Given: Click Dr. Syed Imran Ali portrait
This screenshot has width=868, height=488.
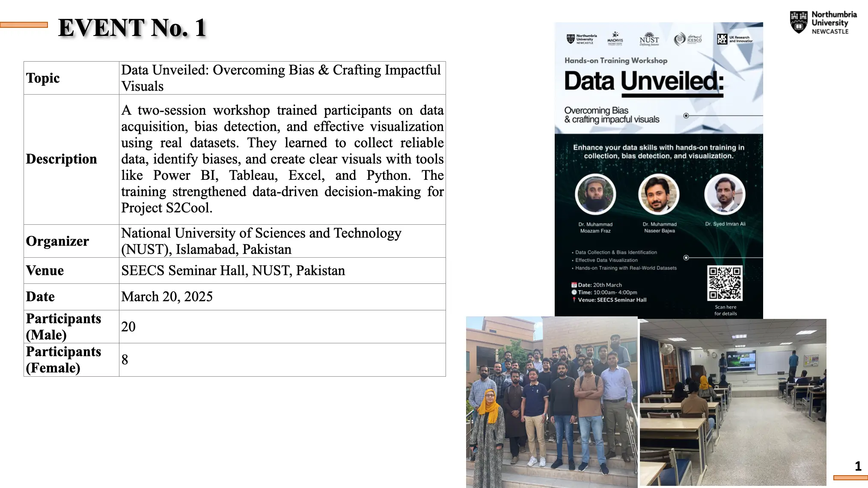Looking at the screenshot, I should [x=725, y=194].
